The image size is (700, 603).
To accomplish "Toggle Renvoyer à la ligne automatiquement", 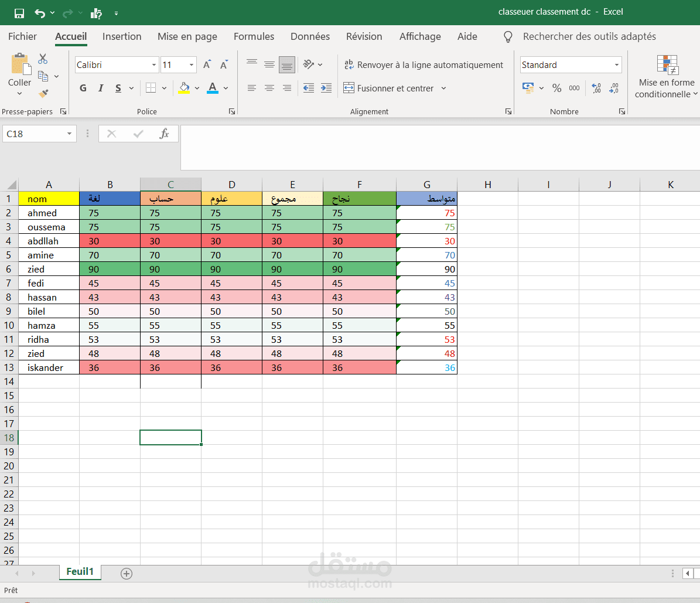I will click(425, 64).
